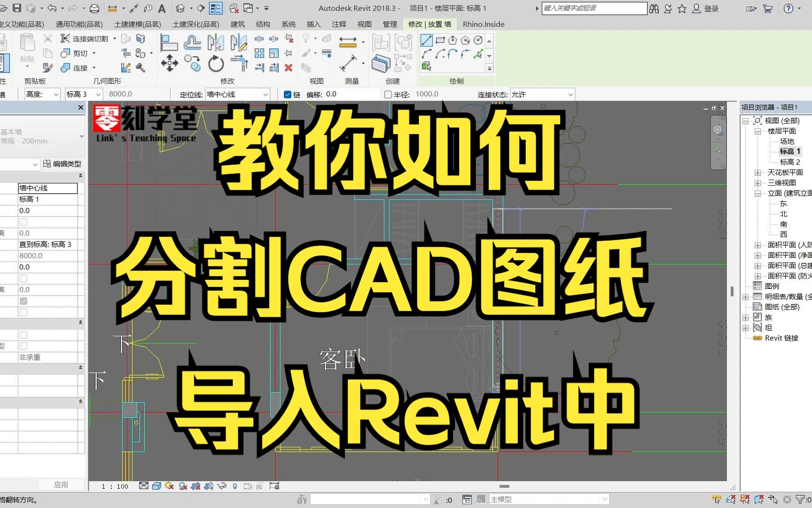This screenshot has width=812, height=508.
Task: Toggle shadows off in view control bar
Action: (169, 486)
